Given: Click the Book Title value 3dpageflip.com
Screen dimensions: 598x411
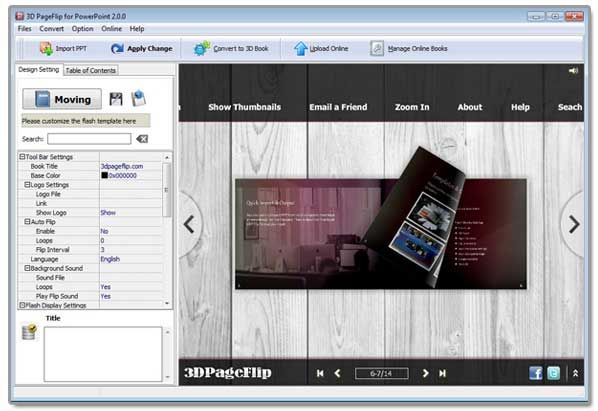Looking at the screenshot, I should 122,166.
